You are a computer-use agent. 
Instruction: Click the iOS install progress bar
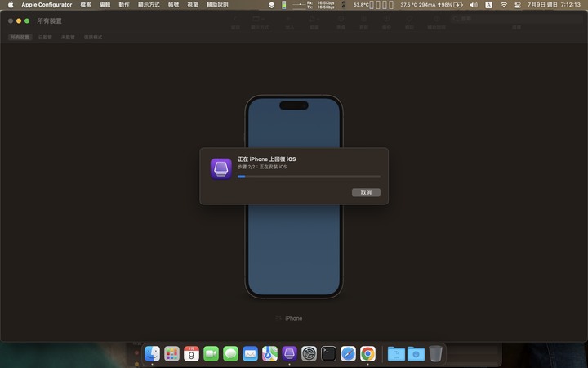[x=309, y=177]
